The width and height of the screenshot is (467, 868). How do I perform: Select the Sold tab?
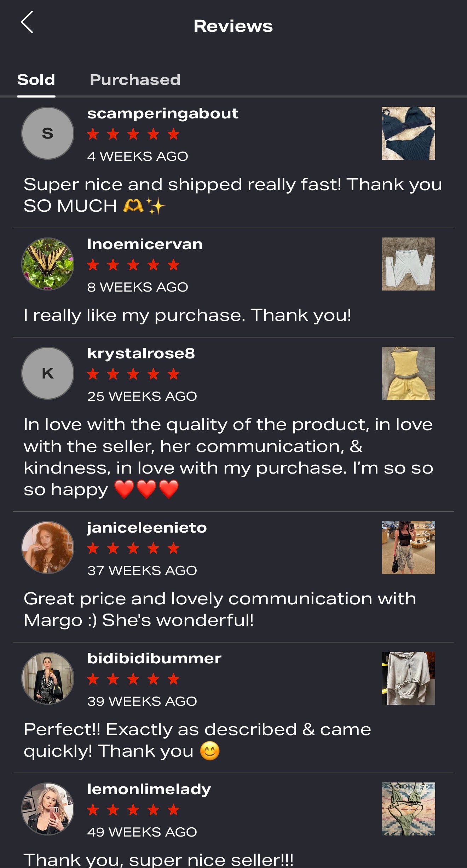36,80
